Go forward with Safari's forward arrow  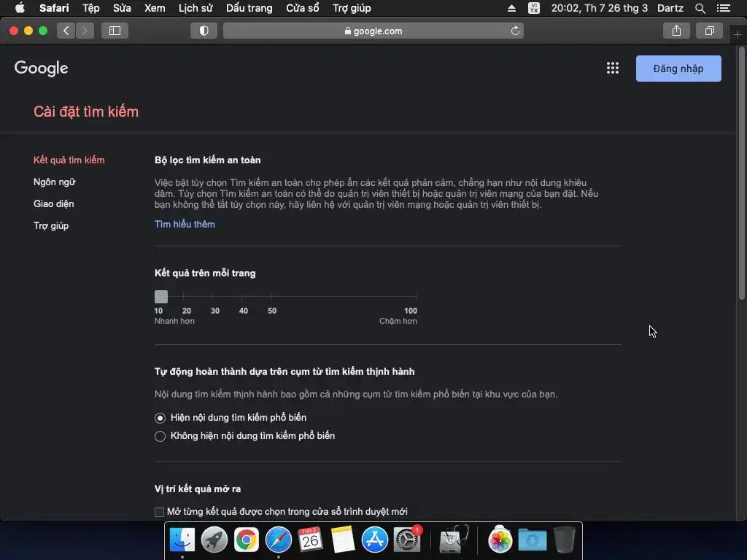click(x=85, y=31)
